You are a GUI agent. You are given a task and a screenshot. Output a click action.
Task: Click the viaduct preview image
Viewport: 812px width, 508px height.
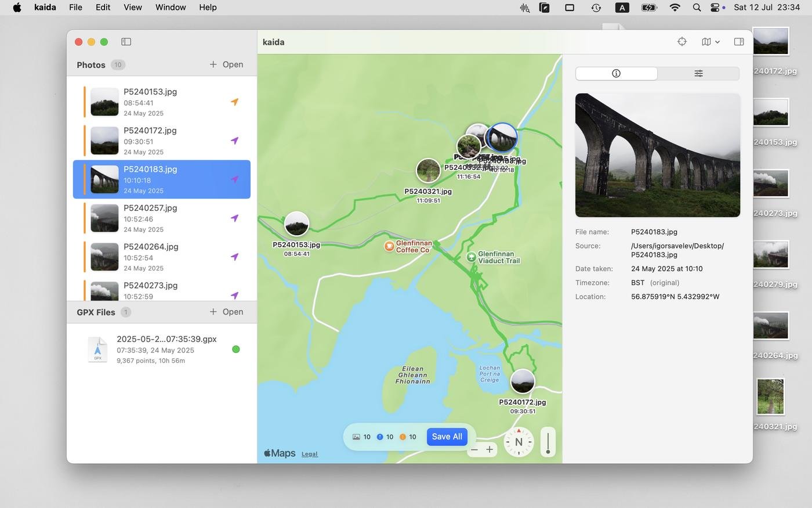coord(658,155)
